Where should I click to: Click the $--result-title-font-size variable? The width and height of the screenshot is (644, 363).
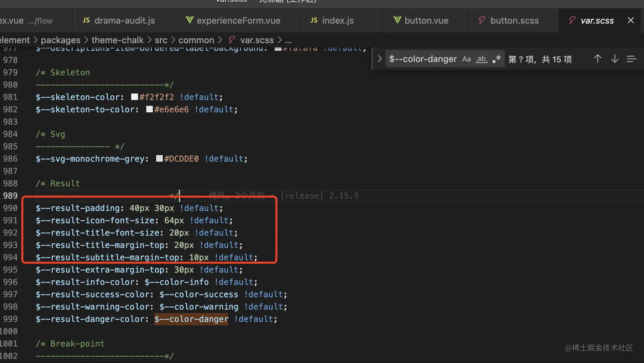pyautogui.click(x=97, y=233)
